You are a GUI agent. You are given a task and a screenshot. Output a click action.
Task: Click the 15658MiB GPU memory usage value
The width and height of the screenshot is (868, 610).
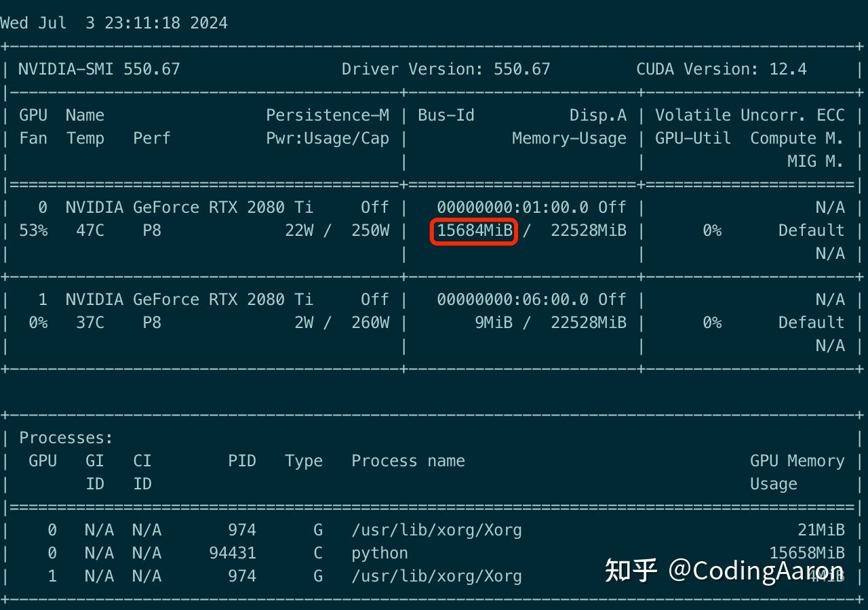[806, 553]
